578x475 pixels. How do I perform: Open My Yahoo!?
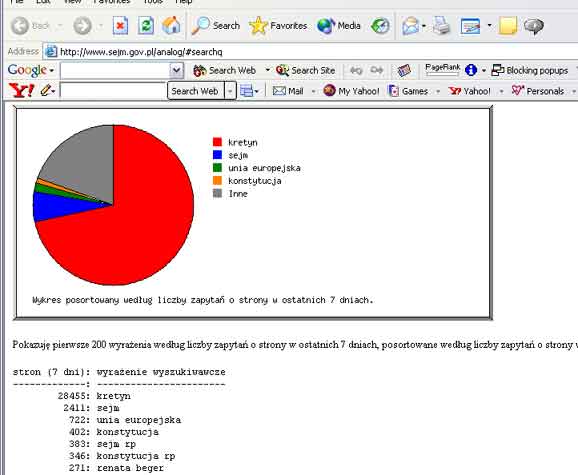pyautogui.click(x=351, y=91)
